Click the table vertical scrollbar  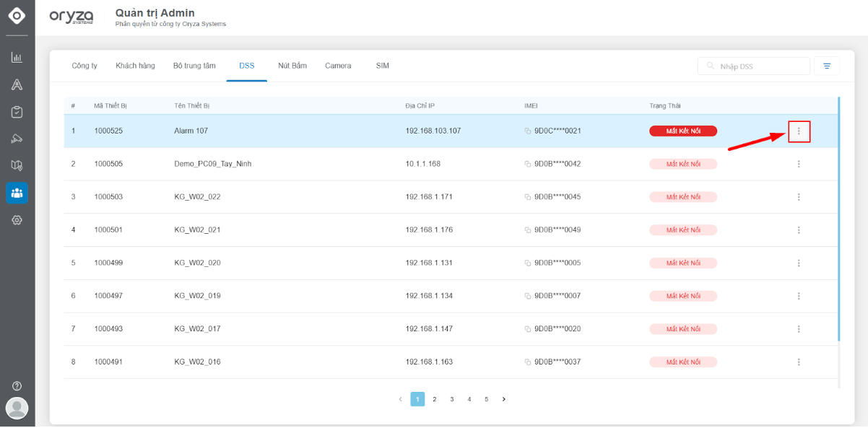click(838, 219)
